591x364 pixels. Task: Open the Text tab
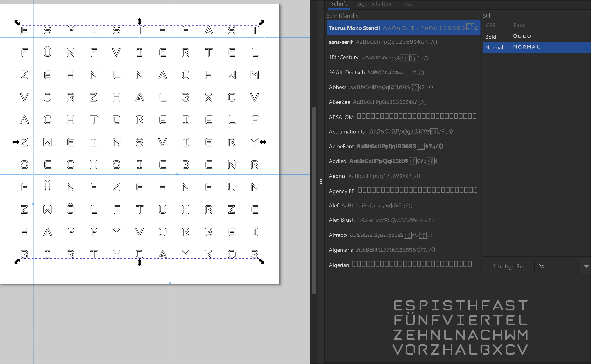click(408, 4)
